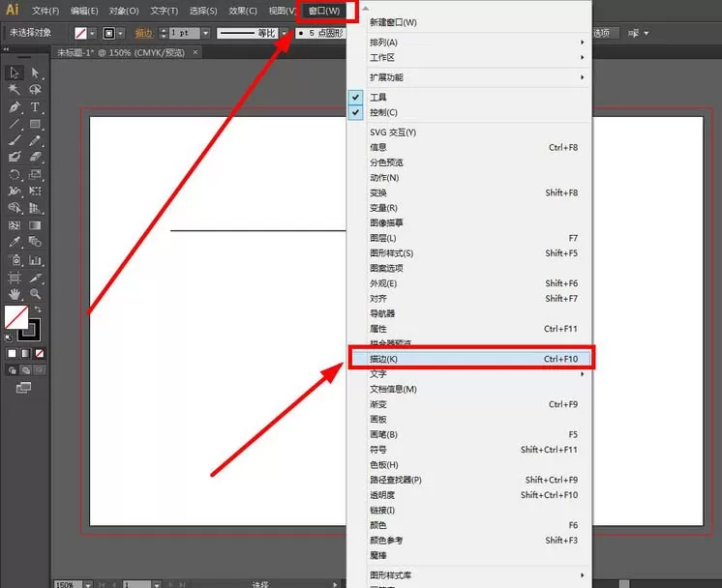Click the stroke weight stepper arrows
Viewport: 722px width, 588px height.
tap(163, 33)
